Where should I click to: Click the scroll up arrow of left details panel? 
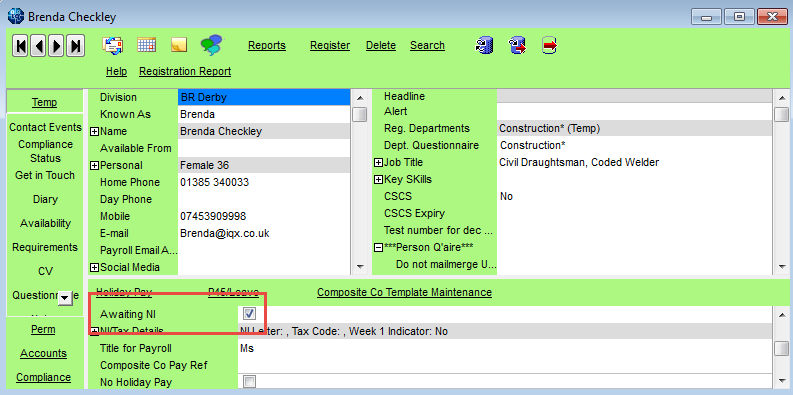360,98
